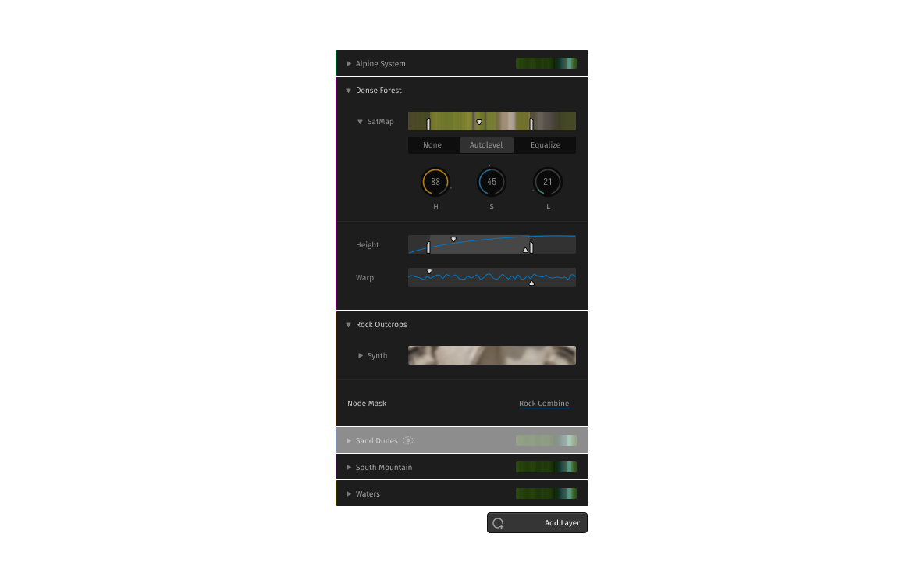
Task: Collapse the Dense Forest layer
Action: click(349, 91)
